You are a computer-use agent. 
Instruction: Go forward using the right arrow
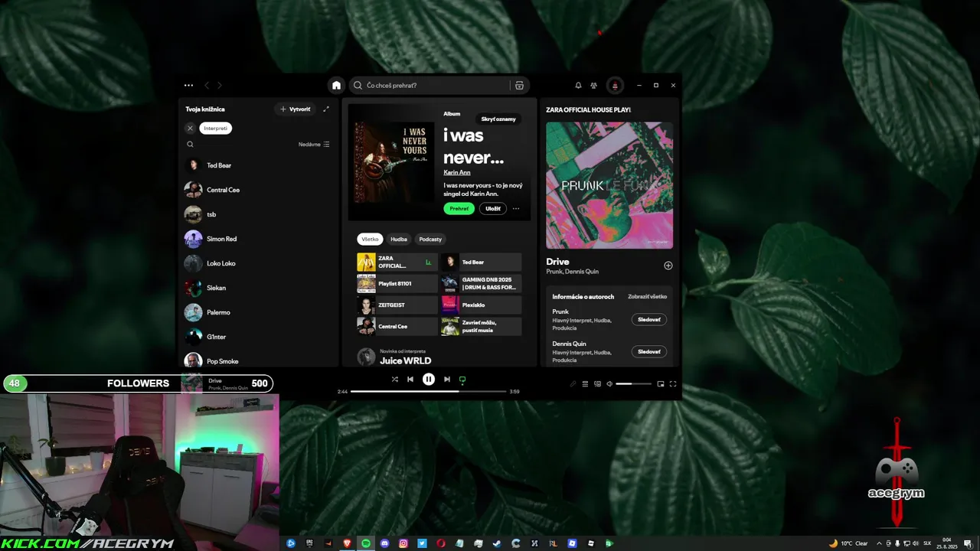coord(219,86)
